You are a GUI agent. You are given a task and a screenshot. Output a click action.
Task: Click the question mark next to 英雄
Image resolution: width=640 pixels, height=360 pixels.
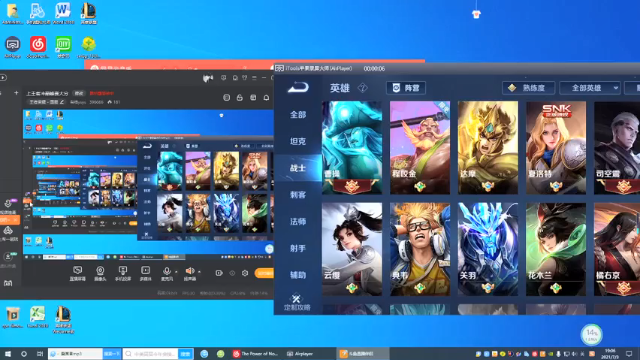click(362, 88)
